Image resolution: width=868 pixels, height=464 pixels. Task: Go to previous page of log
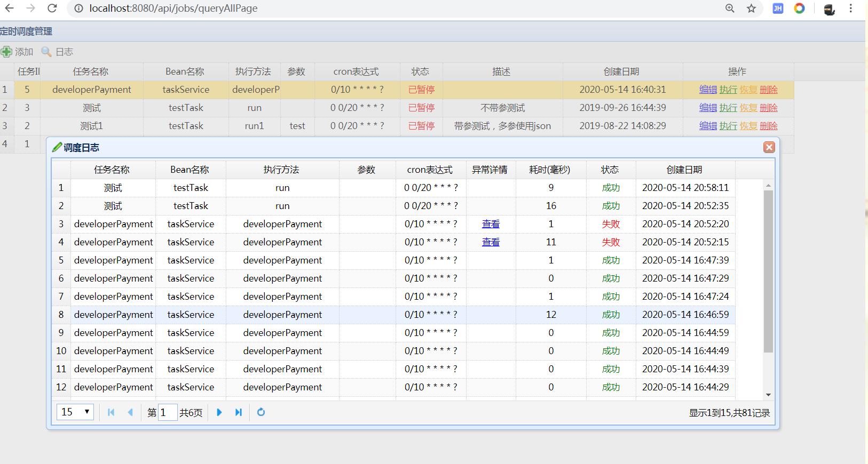point(130,412)
